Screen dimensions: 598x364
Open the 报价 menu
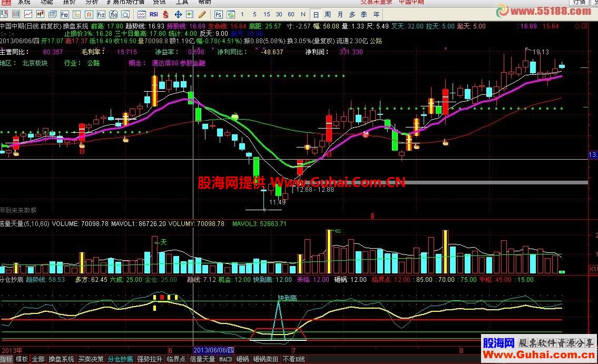(x=69, y=2)
